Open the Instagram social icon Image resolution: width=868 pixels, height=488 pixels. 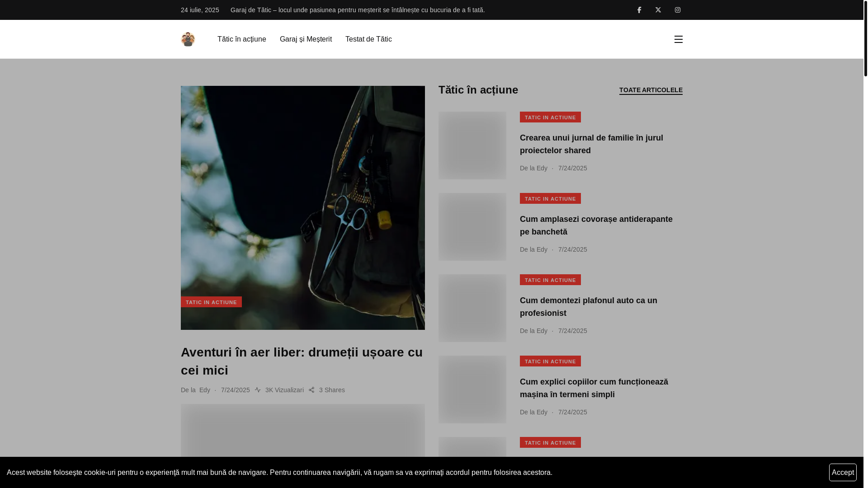point(678,10)
